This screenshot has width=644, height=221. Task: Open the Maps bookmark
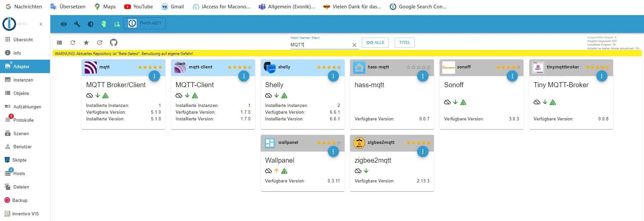pos(105,6)
